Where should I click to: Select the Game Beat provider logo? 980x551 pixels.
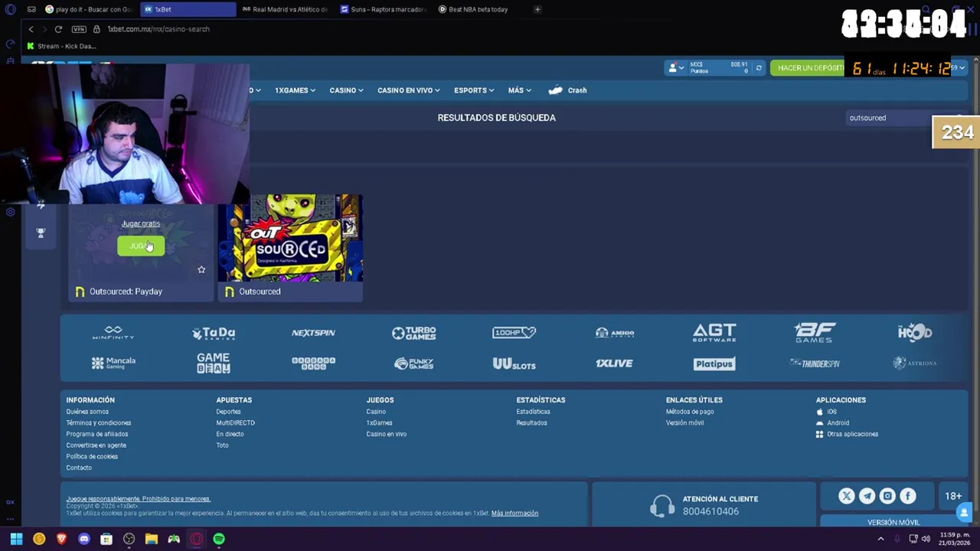coord(214,363)
